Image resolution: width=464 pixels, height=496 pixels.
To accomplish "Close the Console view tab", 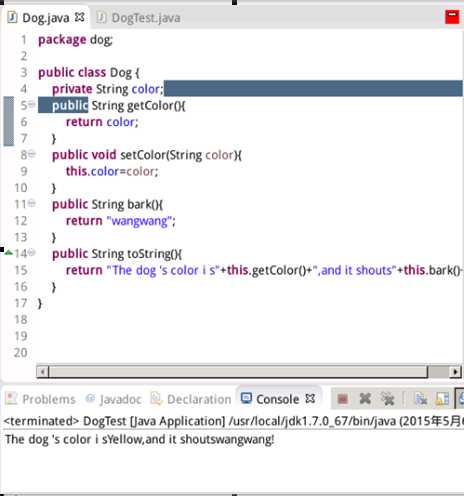I will click(x=310, y=398).
